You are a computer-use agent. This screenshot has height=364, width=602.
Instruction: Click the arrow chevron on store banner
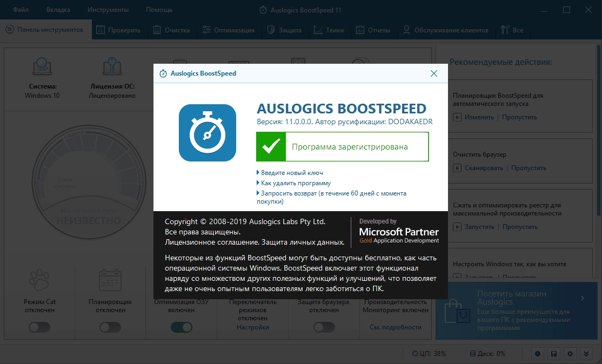(x=583, y=298)
